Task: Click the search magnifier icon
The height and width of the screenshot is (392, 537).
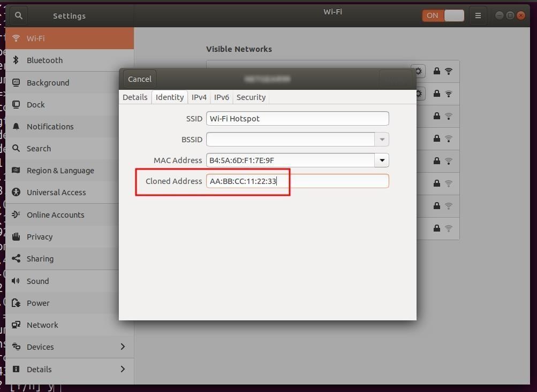Action: [x=18, y=16]
